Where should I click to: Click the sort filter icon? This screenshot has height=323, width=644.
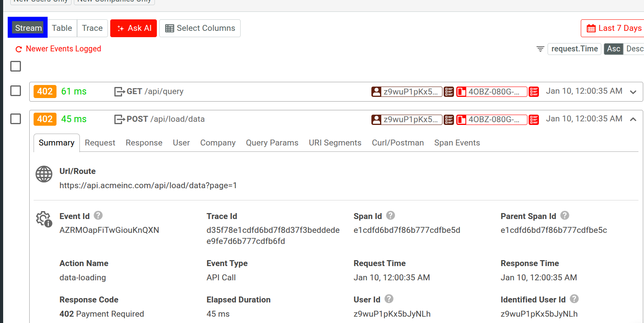(540, 49)
